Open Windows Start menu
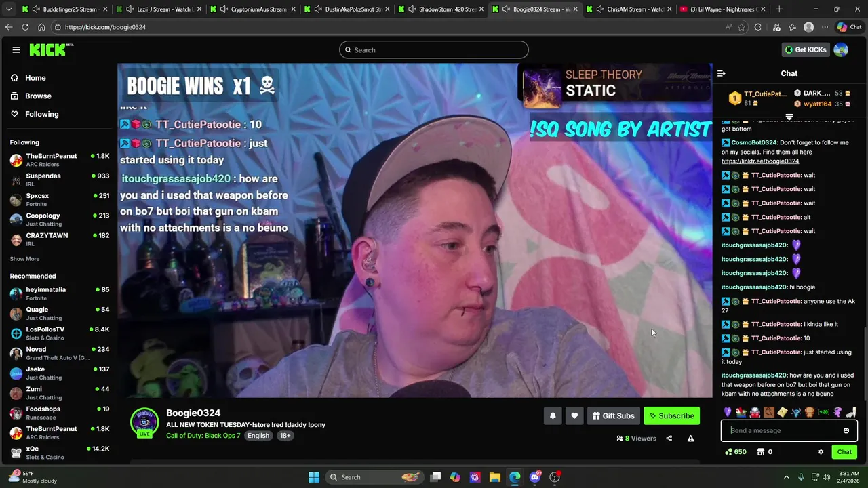The image size is (868, 488). coord(314,477)
